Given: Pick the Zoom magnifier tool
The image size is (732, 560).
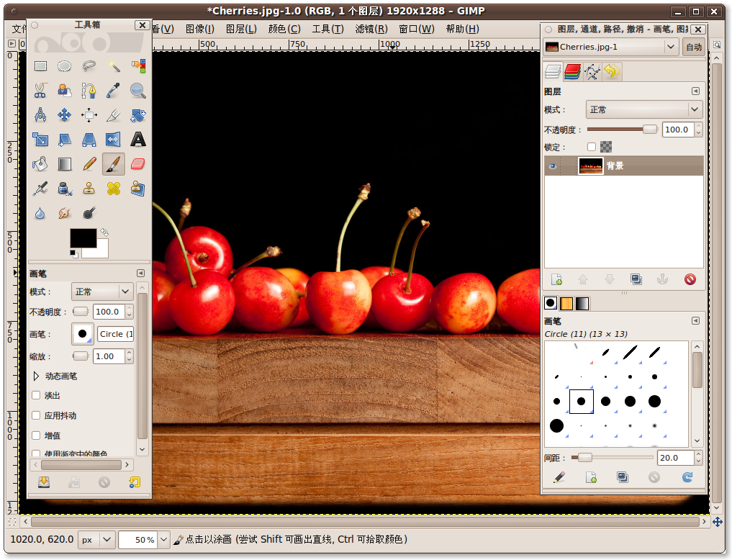Looking at the screenshot, I should pyautogui.click(x=137, y=91).
